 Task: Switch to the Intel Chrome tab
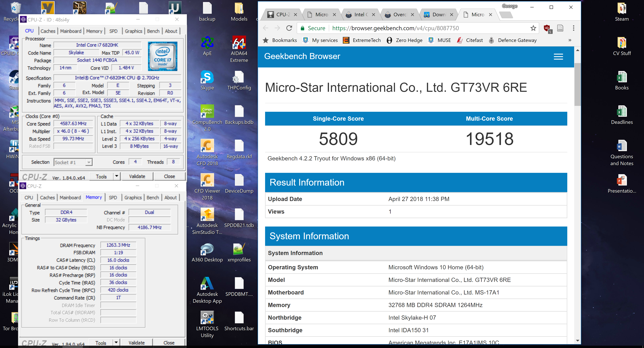tap(360, 14)
